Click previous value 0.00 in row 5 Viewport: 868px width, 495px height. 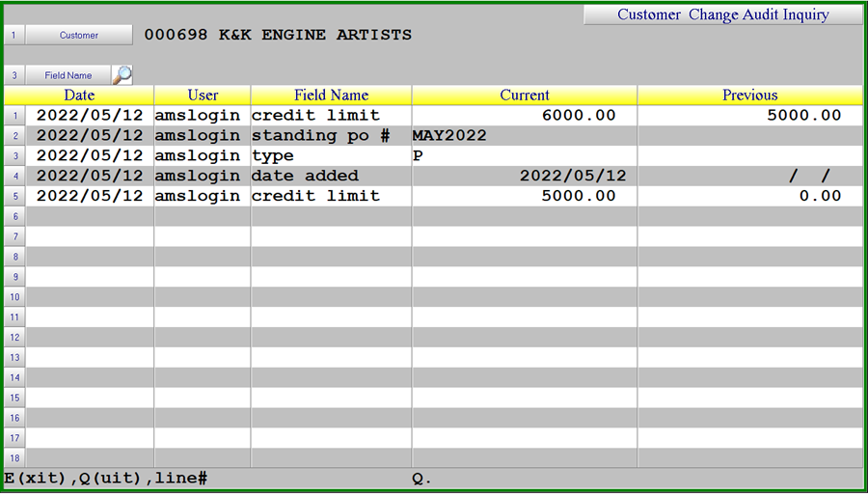(x=821, y=196)
